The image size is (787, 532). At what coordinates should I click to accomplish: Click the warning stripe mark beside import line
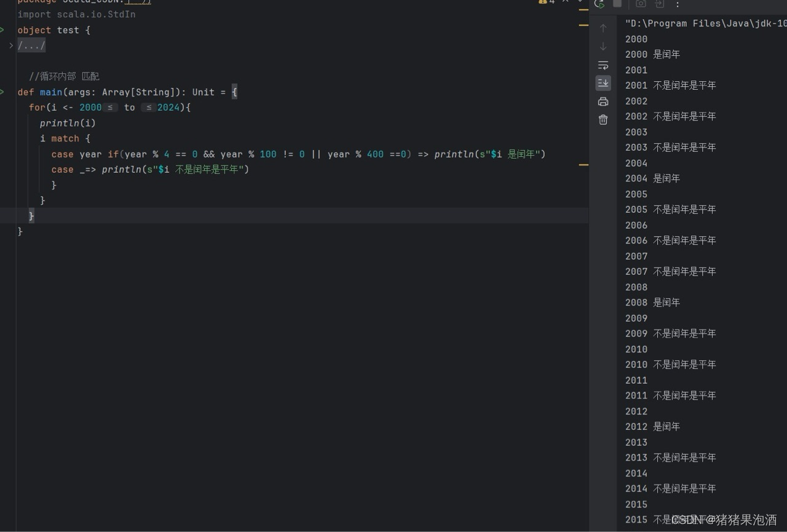583,9
